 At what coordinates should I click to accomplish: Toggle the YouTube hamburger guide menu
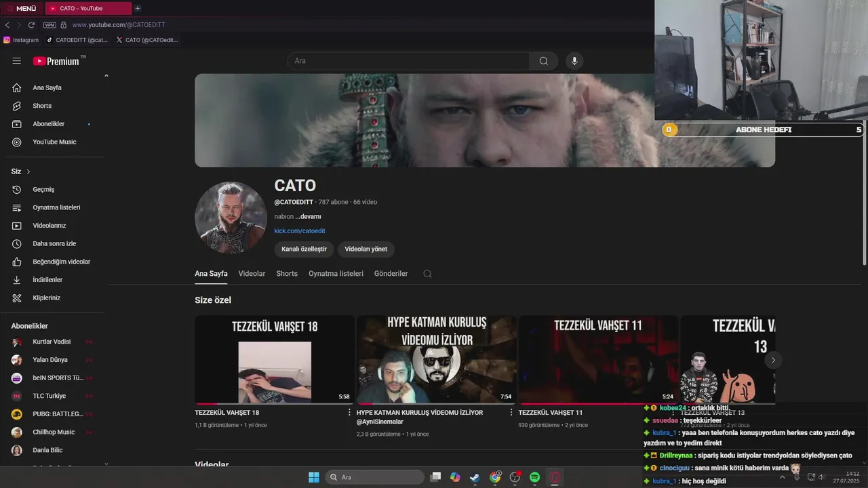click(17, 61)
